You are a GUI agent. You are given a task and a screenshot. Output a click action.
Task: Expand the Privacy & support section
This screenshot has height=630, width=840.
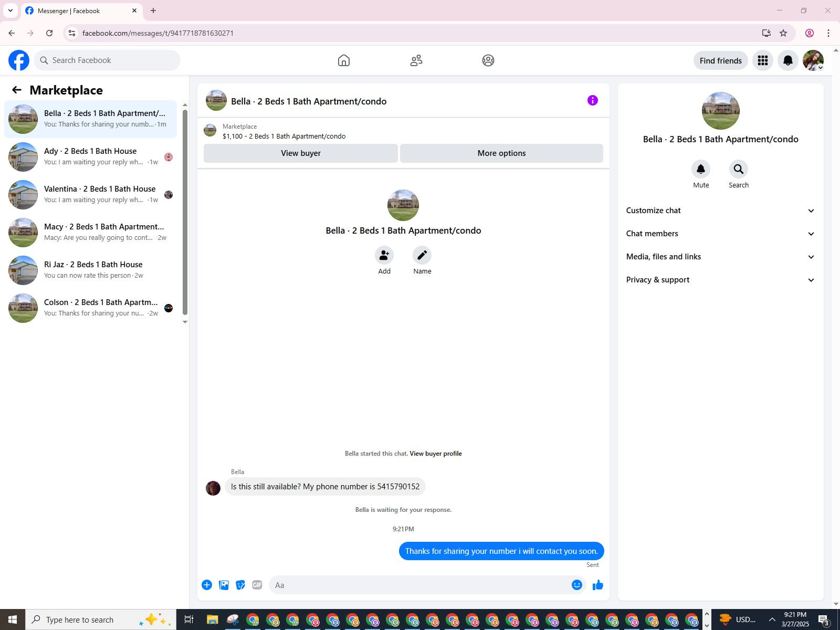[x=720, y=280]
